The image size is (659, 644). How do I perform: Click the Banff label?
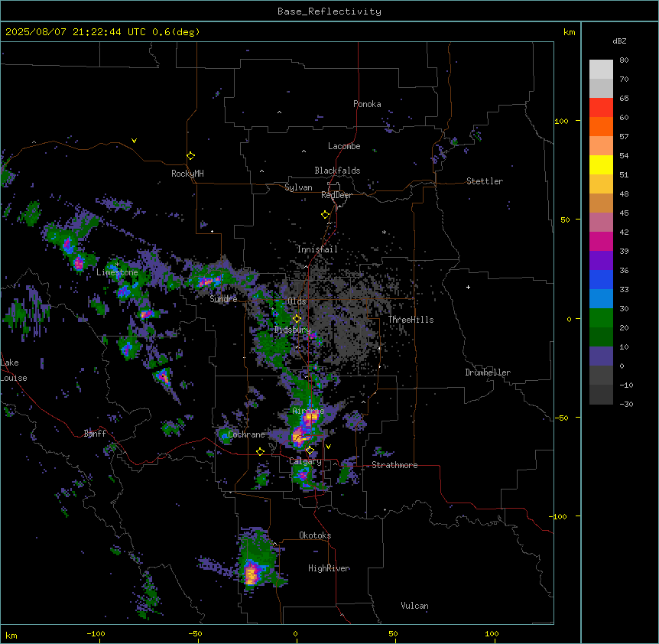pyautogui.click(x=95, y=434)
